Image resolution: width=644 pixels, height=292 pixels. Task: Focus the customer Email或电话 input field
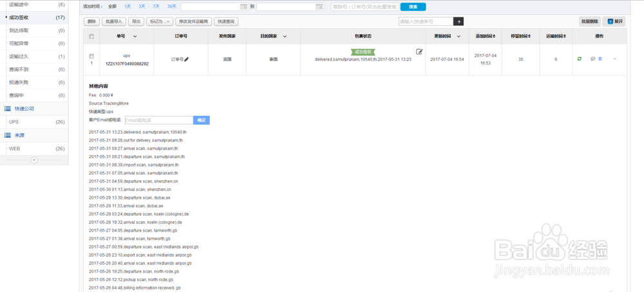coord(159,120)
